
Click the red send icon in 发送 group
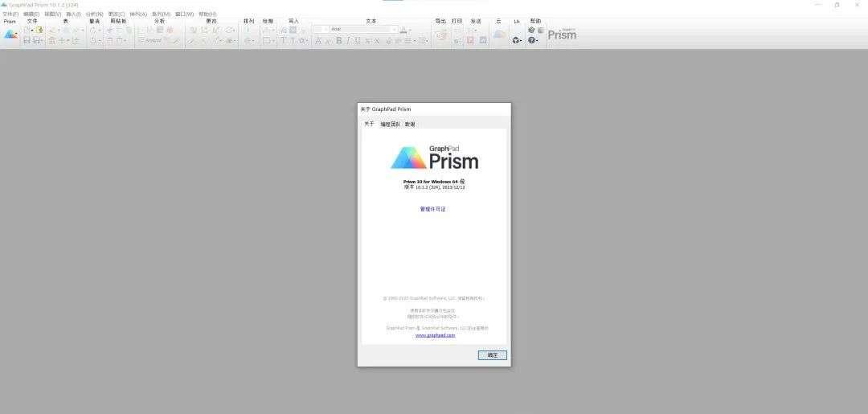[470, 40]
